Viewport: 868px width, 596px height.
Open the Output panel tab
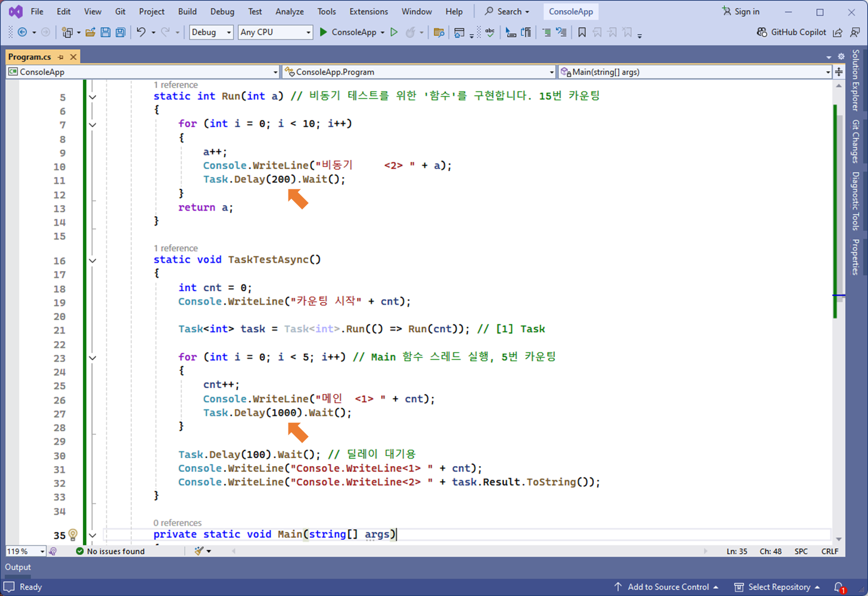[18, 567]
